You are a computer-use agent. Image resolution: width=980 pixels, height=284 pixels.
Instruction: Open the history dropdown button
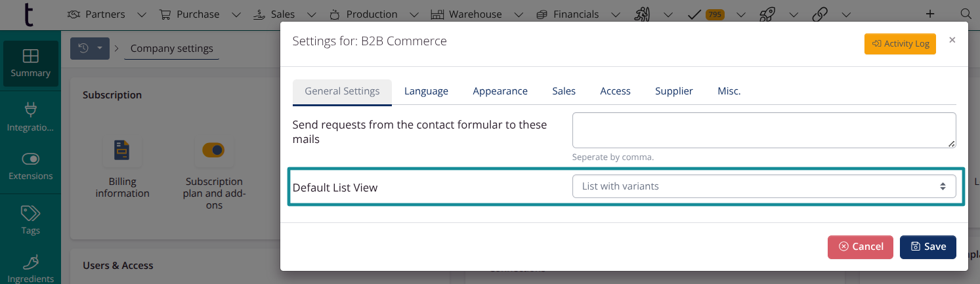point(90,49)
